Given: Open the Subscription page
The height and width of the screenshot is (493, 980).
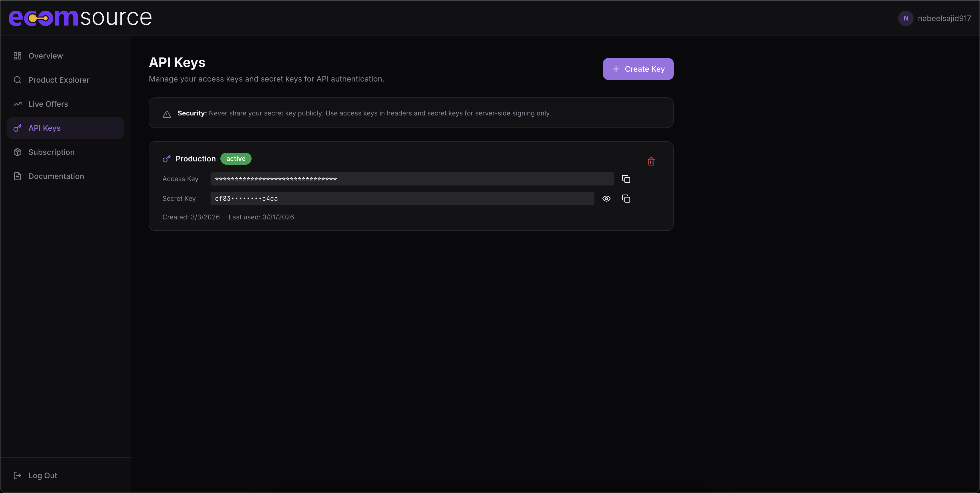Looking at the screenshot, I should pyautogui.click(x=65, y=152).
